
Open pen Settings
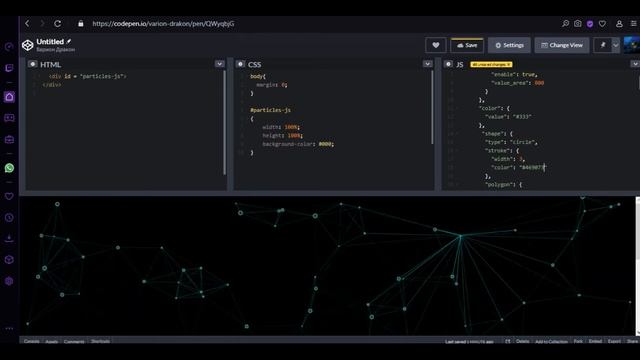(509, 45)
